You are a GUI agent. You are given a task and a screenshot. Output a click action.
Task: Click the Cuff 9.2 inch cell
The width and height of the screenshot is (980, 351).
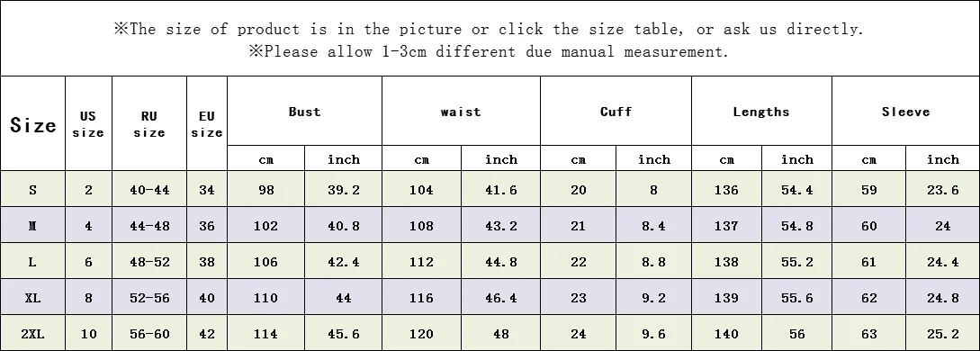tap(653, 297)
